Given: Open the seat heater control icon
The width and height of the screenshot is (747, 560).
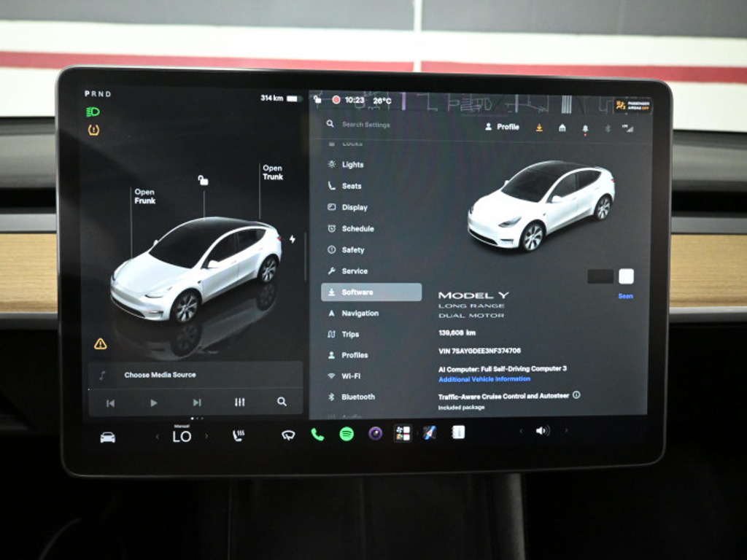Looking at the screenshot, I should tap(239, 435).
